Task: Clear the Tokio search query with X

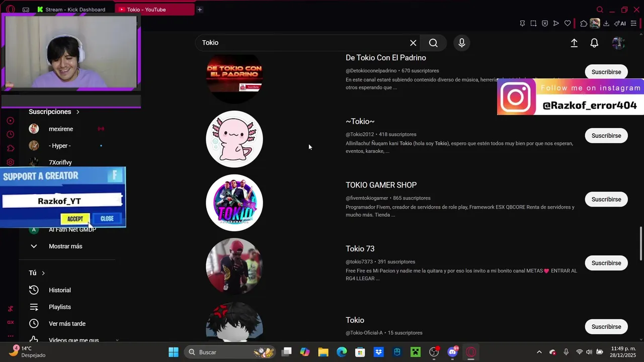Action: 413,43
